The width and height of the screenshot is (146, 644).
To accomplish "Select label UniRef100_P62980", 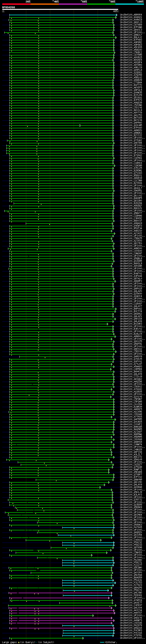I will point(131,560).
